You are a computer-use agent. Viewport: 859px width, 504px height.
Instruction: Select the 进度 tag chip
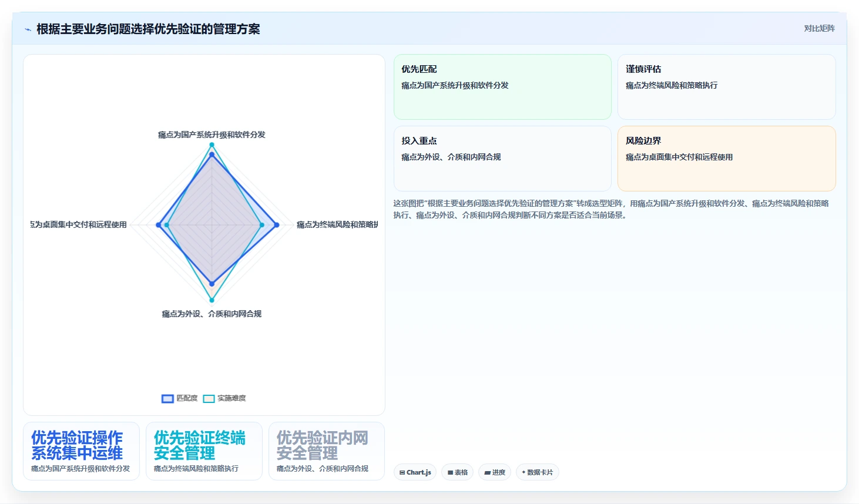495,472
